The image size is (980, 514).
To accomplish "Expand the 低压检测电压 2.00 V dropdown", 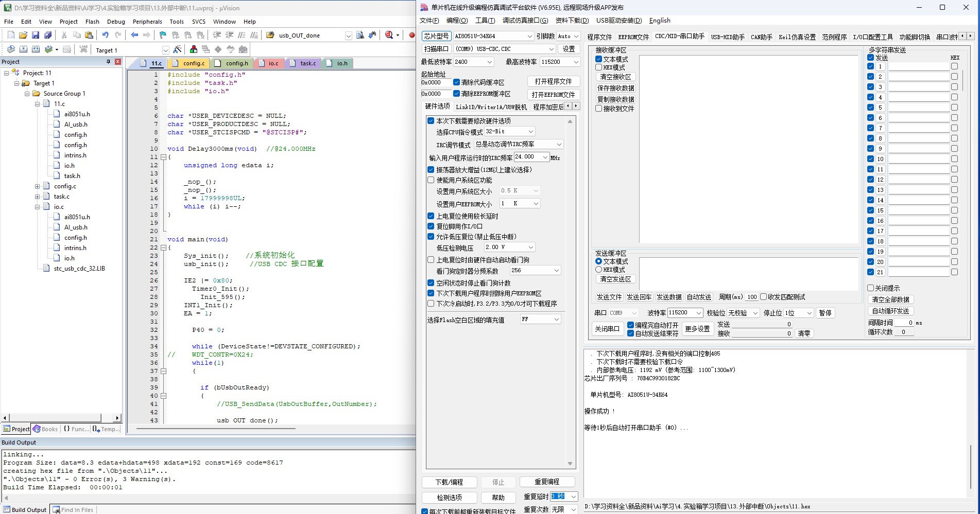I will pyautogui.click(x=510, y=247).
